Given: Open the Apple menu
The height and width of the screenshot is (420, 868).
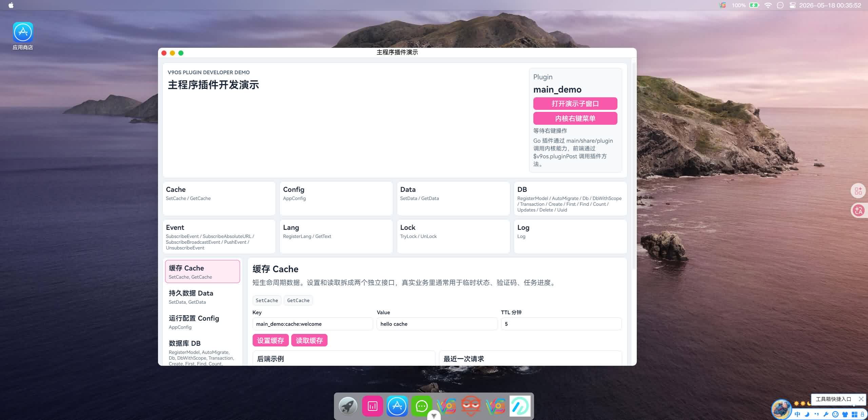Looking at the screenshot, I should (x=11, y=5).
